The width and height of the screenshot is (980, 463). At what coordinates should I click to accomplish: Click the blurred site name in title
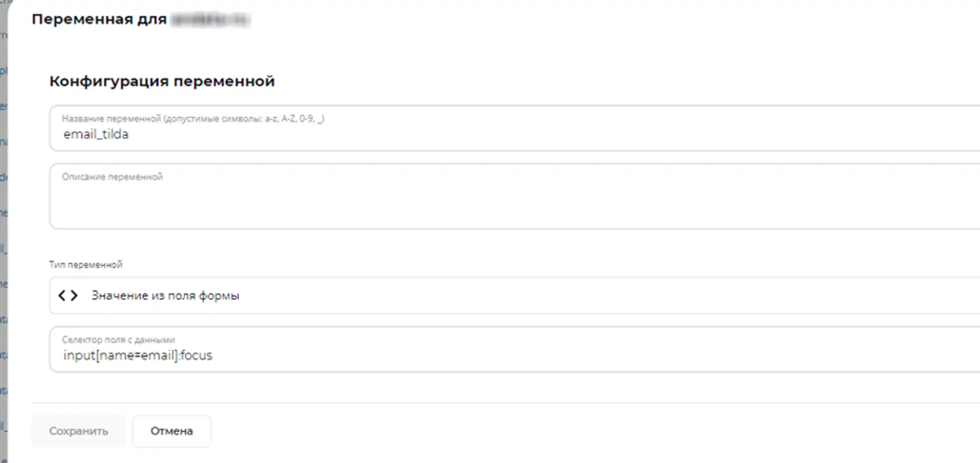pyautogui.click(x=211, y=19)
